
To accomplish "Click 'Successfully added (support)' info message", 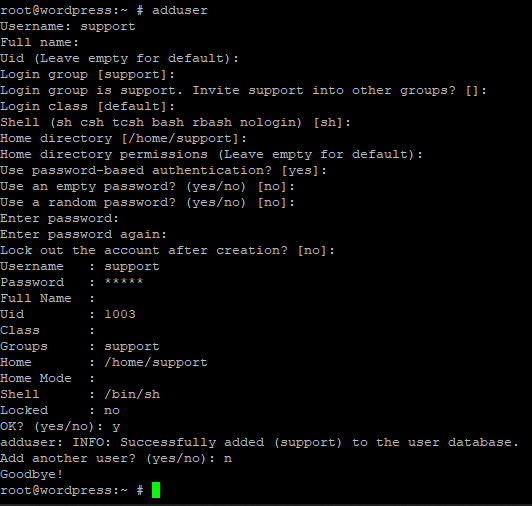I will tap(231, 443).
